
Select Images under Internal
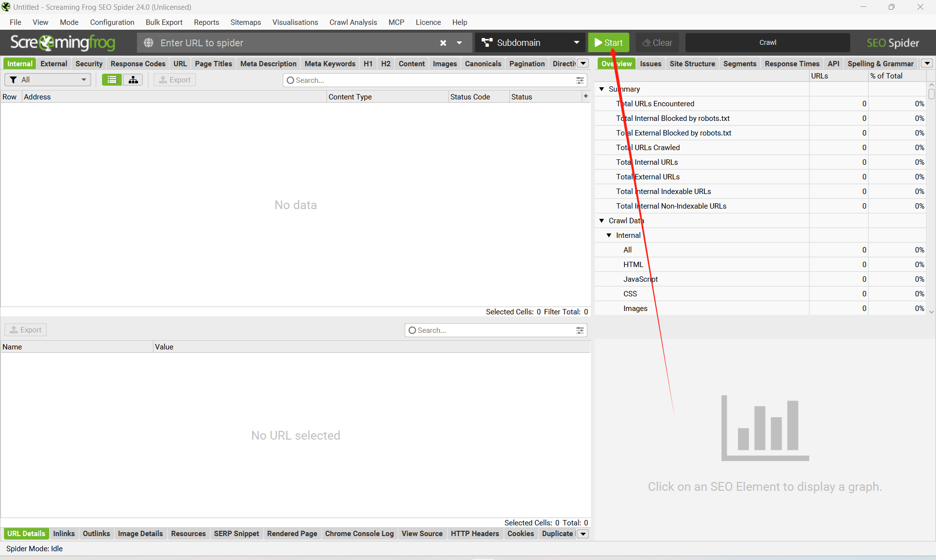760,309
